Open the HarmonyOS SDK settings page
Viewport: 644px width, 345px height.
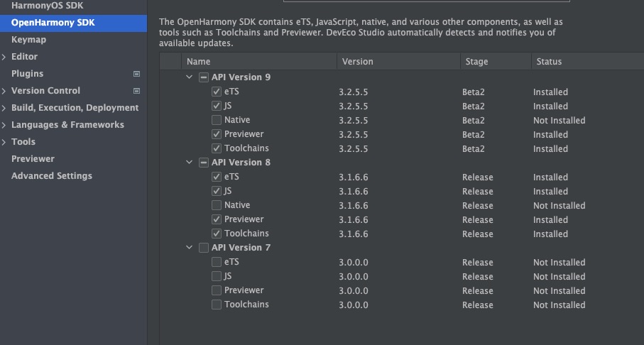(x=47, y=6)
